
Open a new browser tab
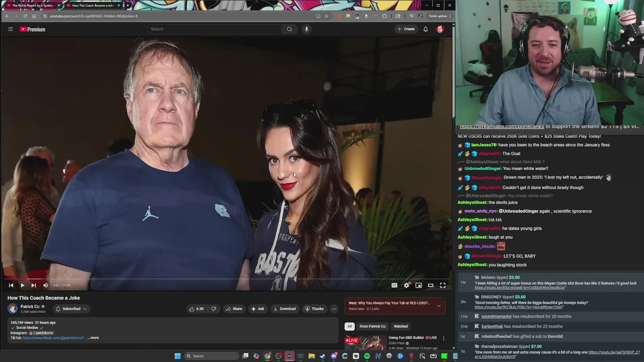pos(128,6)
